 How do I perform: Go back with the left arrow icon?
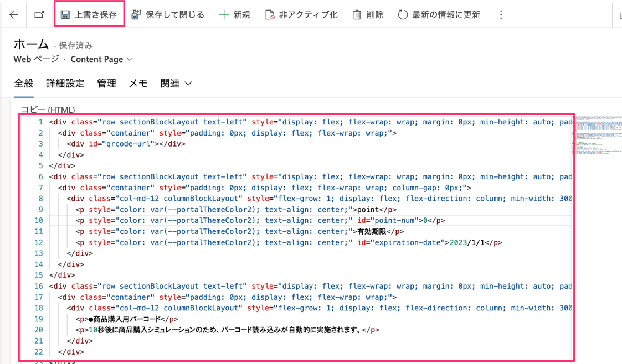click(14, 14)
